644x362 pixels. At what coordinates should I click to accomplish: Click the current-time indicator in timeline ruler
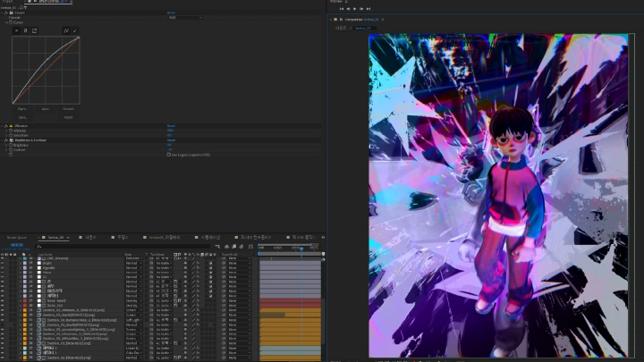(301, 248)
